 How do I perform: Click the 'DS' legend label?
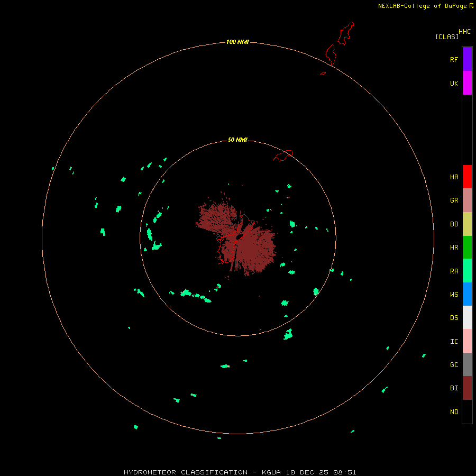tap(454, 317)
